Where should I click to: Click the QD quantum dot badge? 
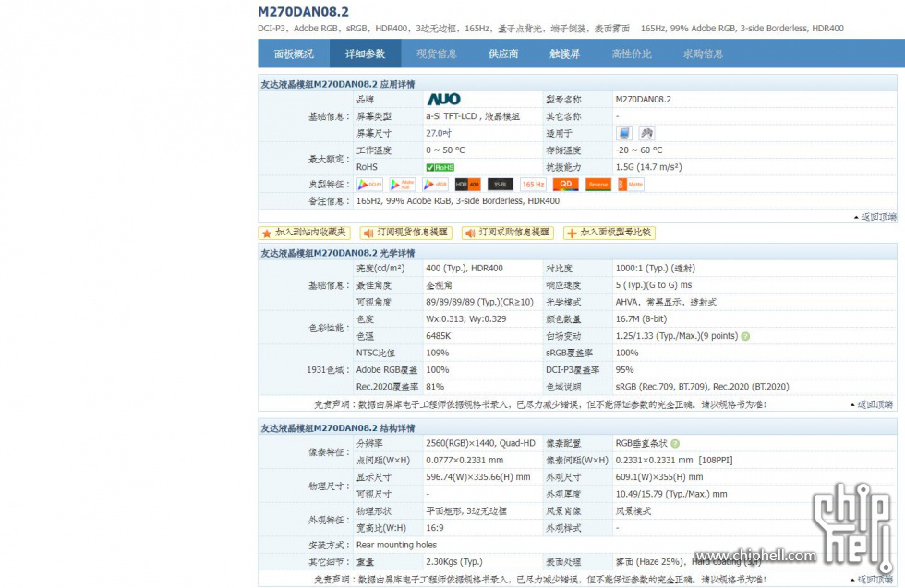coord(565,184)
